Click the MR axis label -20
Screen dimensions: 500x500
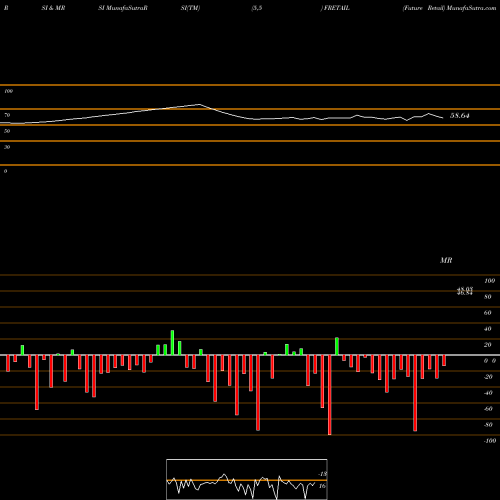[488, 377]
